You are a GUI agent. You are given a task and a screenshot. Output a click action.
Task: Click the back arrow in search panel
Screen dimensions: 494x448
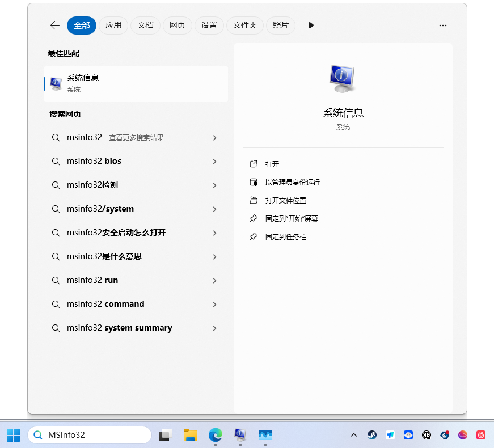pyautogui.click(x=55, y=26)
